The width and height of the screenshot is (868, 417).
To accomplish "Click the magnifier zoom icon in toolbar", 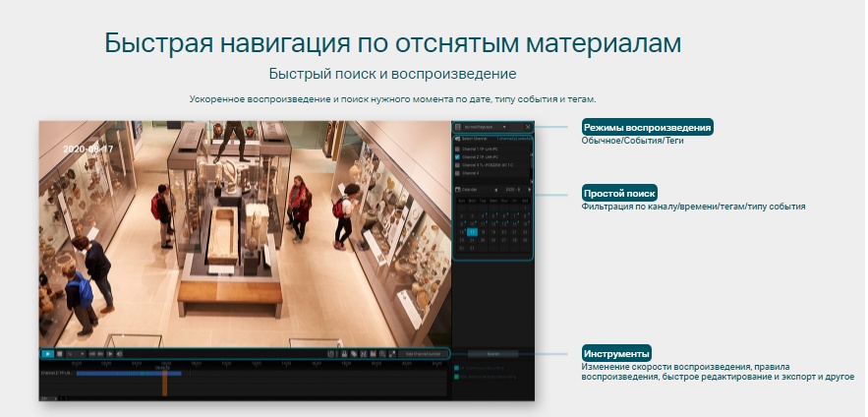I will 382,353.
